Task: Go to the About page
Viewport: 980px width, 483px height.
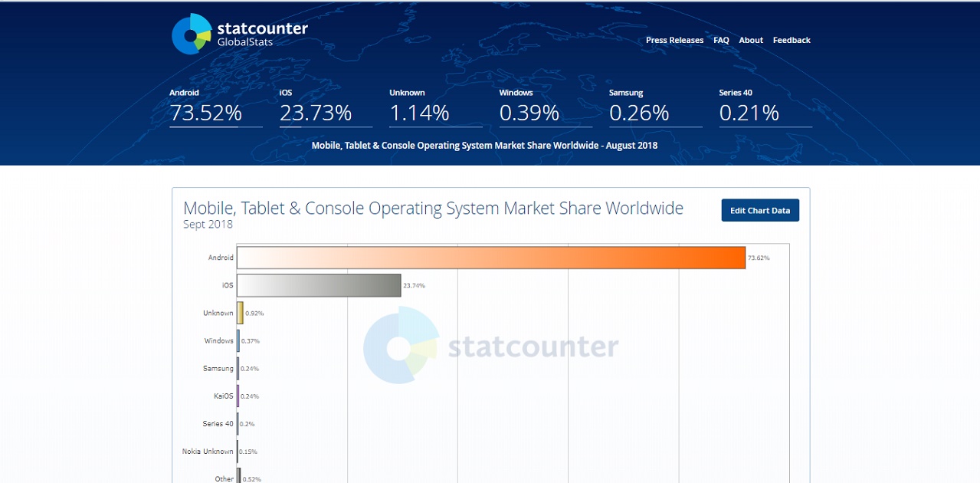Action: pyautogui.click(x=751, y=40)
